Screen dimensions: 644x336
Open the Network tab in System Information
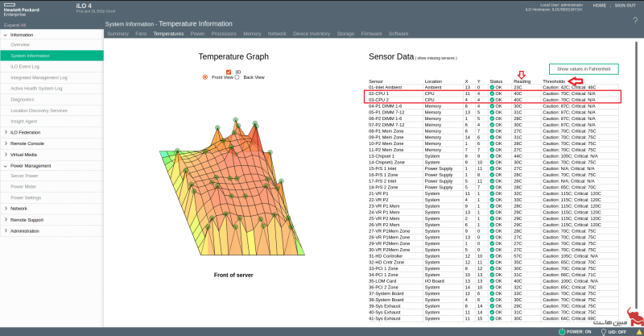[x=277, y=34]
